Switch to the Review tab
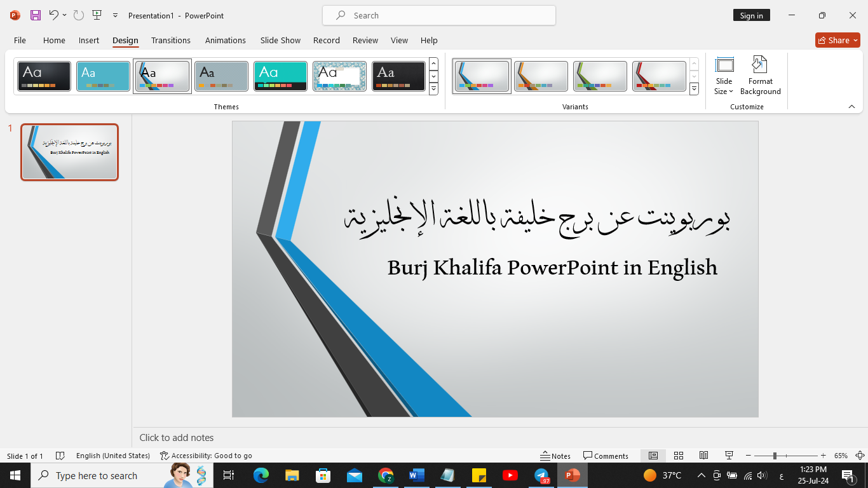 click(365, 40)
